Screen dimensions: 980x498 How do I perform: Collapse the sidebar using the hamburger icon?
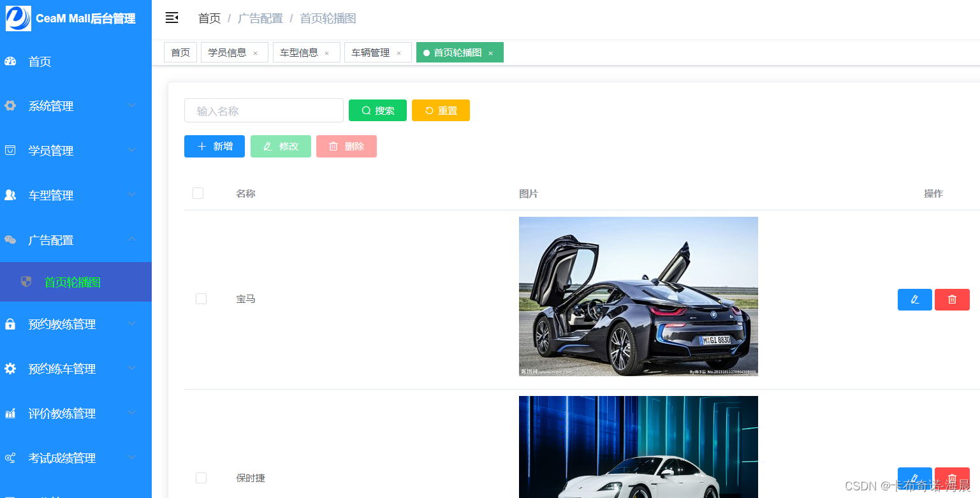pos(172,18)
